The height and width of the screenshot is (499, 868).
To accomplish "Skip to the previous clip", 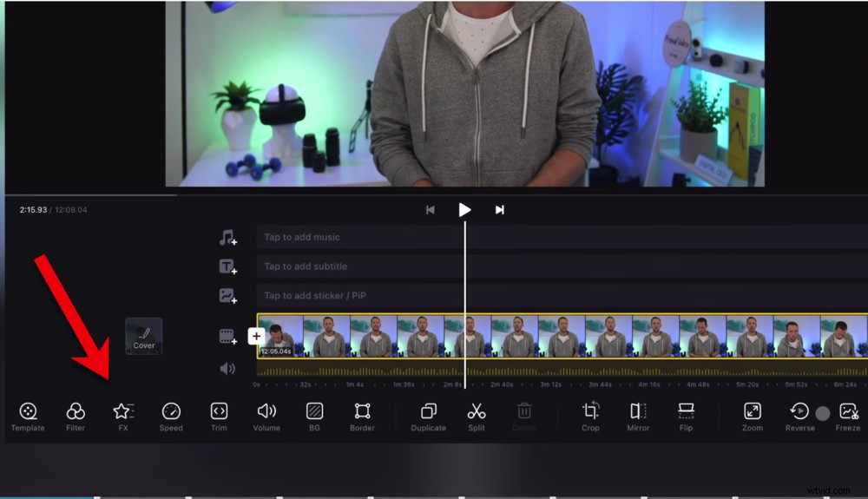I will coord(431,210).
